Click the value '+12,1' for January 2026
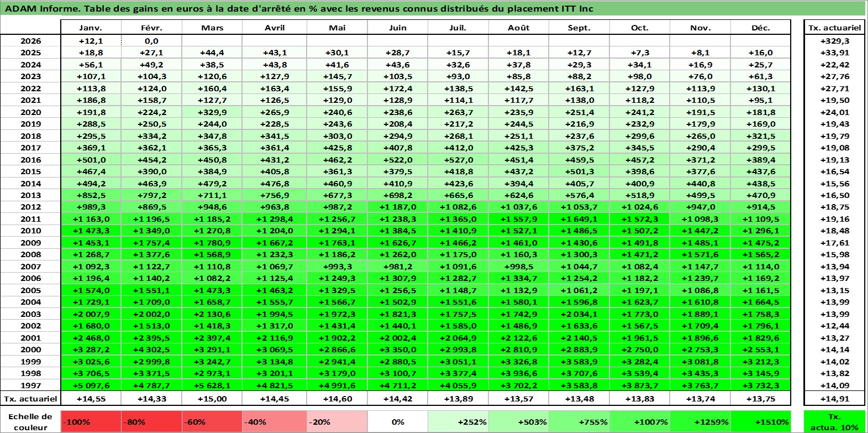This screenshot has width=868, height=433. 91,41
